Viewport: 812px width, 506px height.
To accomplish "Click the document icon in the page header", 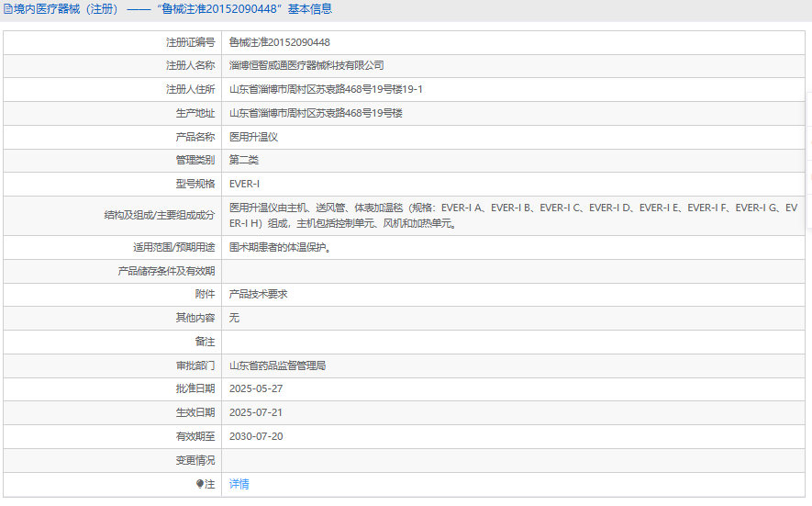I will (x=7, y=9).
